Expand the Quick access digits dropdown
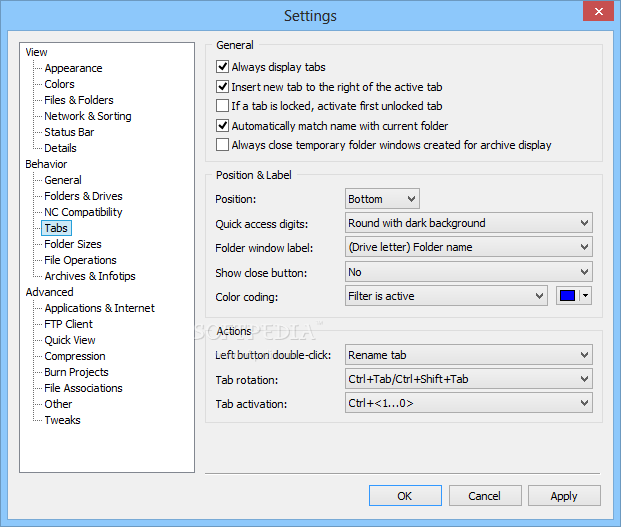Viewport: 621px width, 527px height. coord(469,223)
